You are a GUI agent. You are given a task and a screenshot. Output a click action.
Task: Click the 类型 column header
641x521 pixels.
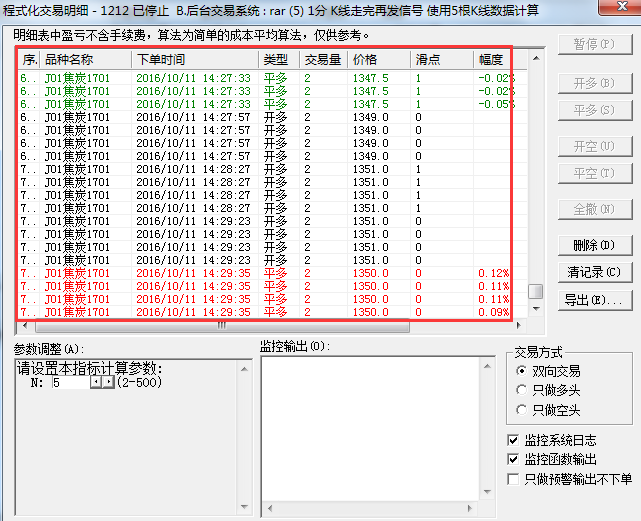tap(278, 60)
